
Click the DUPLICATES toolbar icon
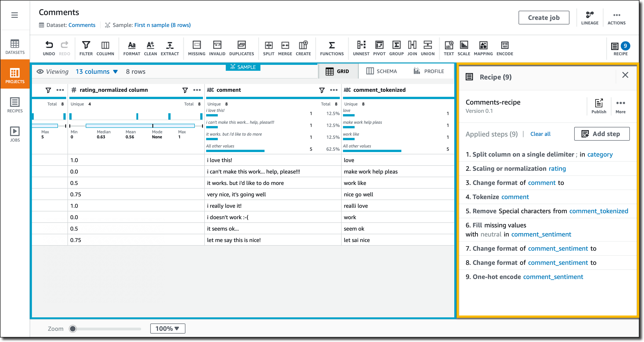click(x=241, y=48)
